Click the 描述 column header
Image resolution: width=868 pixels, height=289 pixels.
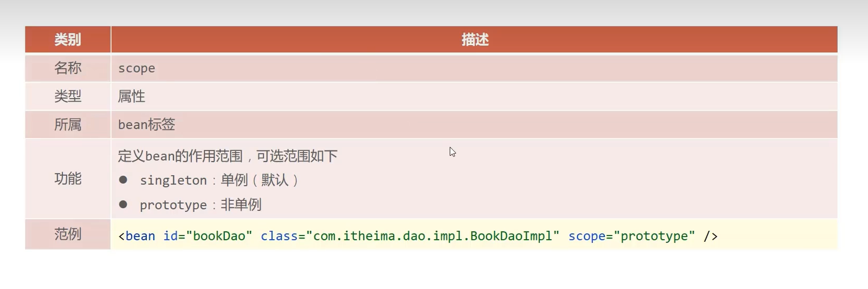click(x=474, y=39)
